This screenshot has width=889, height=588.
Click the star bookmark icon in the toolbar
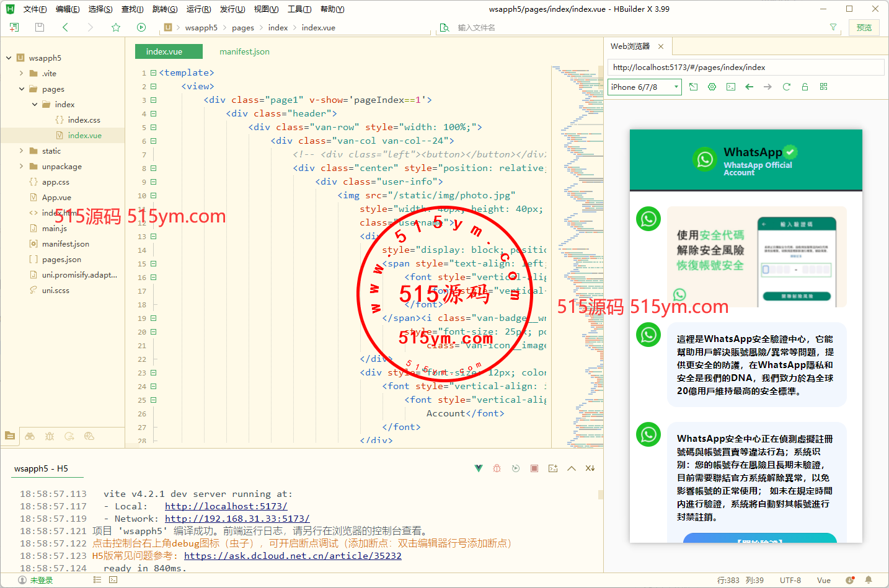tap(116, 27)
